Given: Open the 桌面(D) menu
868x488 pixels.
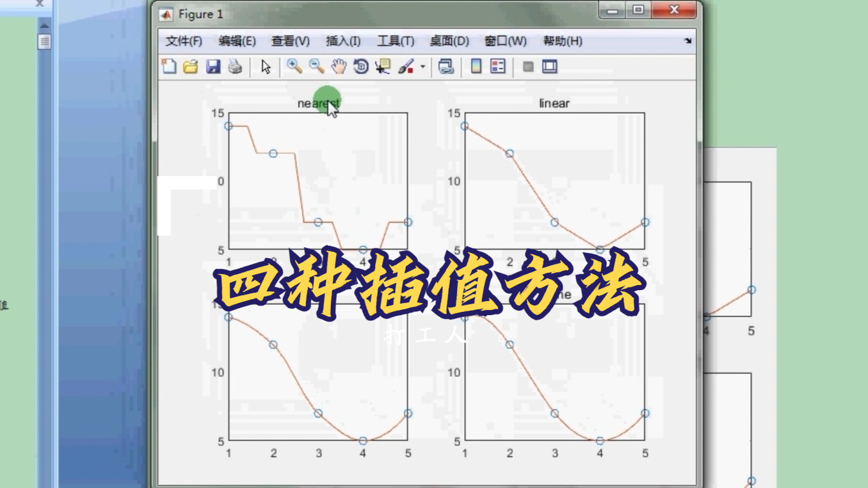Looking at the screenshot, I should click(x=449, y=41).
